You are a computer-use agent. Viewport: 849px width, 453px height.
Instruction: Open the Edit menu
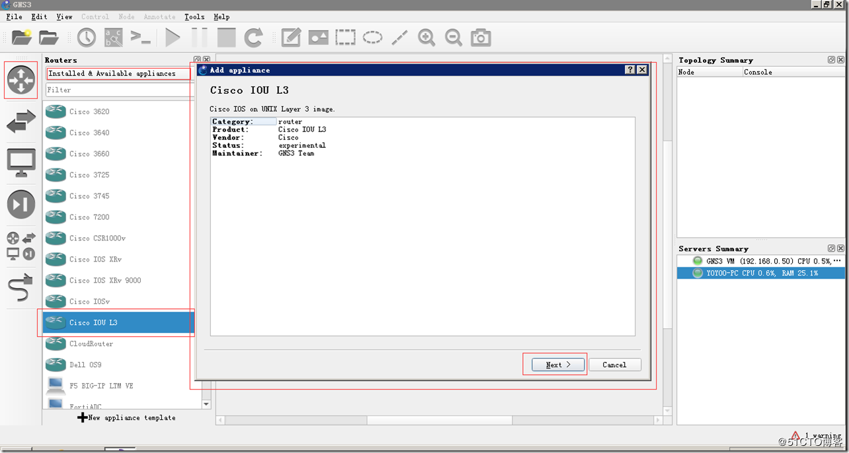click(39, 17)
